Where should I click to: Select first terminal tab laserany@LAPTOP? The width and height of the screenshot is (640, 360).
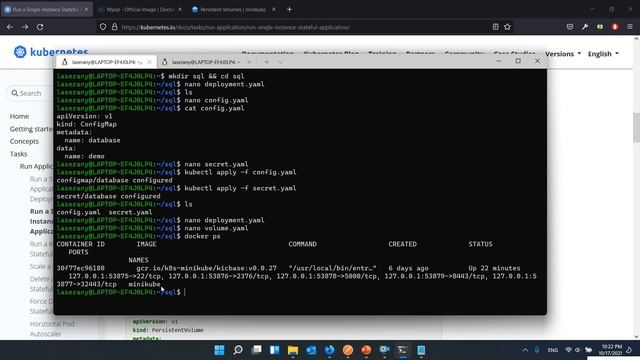tap(107, 62)
